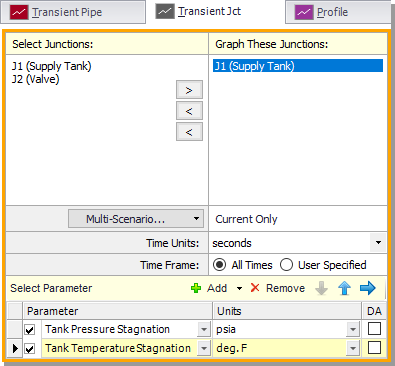Viewport: 395px width, 366px height.
Task: Expand the psia units dropdown
Action: (x=353, y=330)
